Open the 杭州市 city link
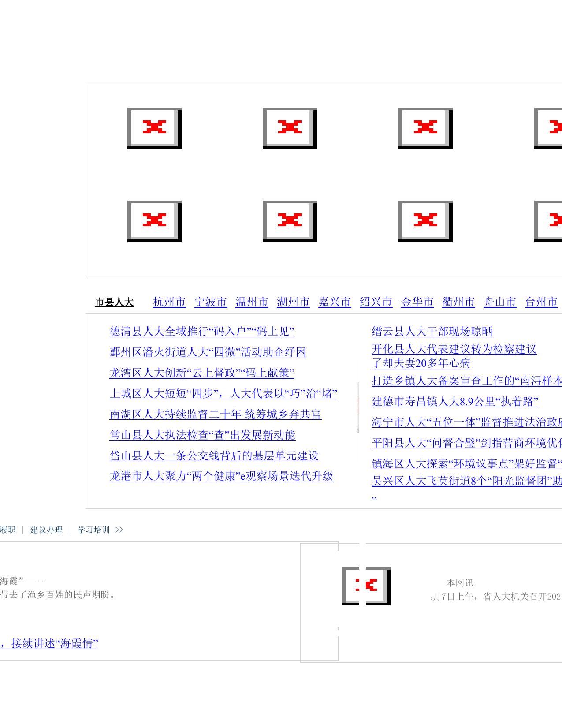Viewport: 562px width, 728px height. 169,302
